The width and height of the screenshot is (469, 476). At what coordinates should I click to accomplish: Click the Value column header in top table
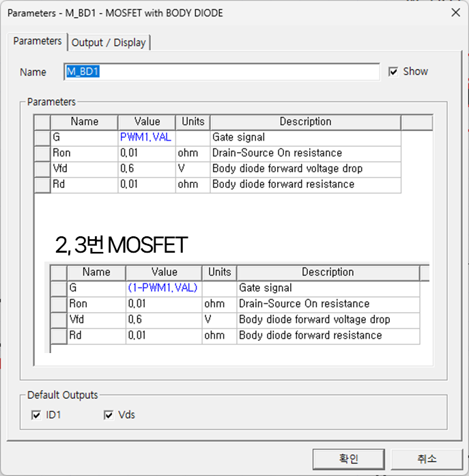tap(147, 122)
